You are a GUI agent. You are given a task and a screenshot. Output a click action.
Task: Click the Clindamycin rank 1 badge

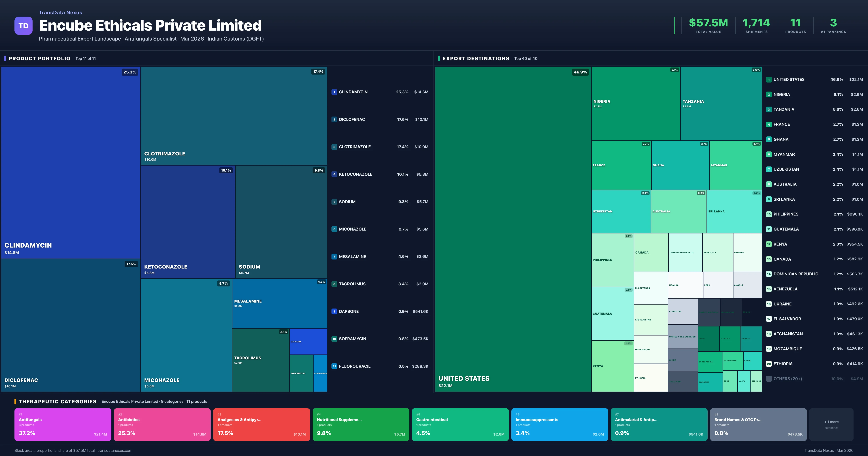pos(334,92)
